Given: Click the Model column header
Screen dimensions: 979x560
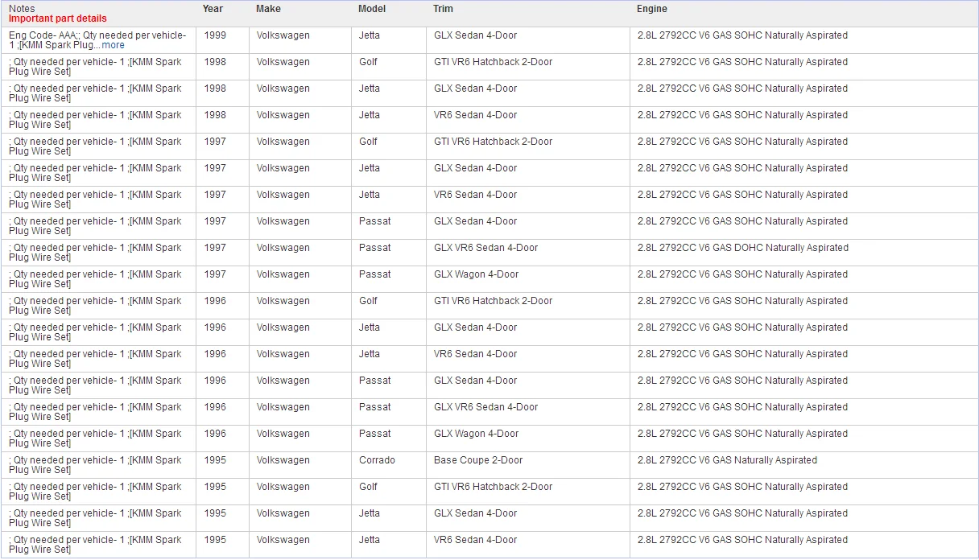Looking at the screenshot, I should pyautogui.click(x=372, y=9).
